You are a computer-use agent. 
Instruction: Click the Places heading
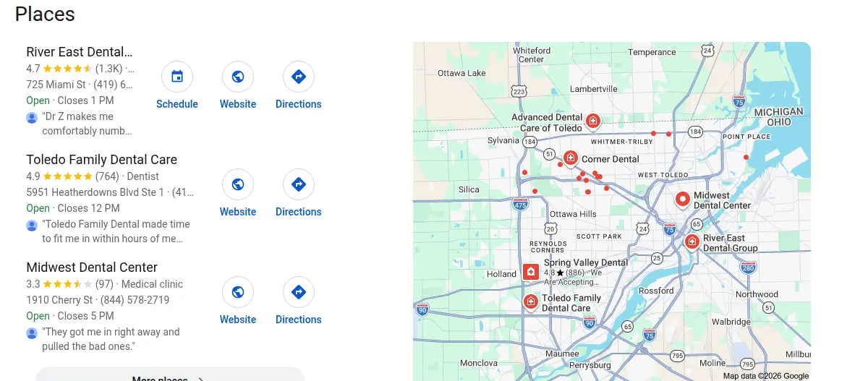pos(45,14)
